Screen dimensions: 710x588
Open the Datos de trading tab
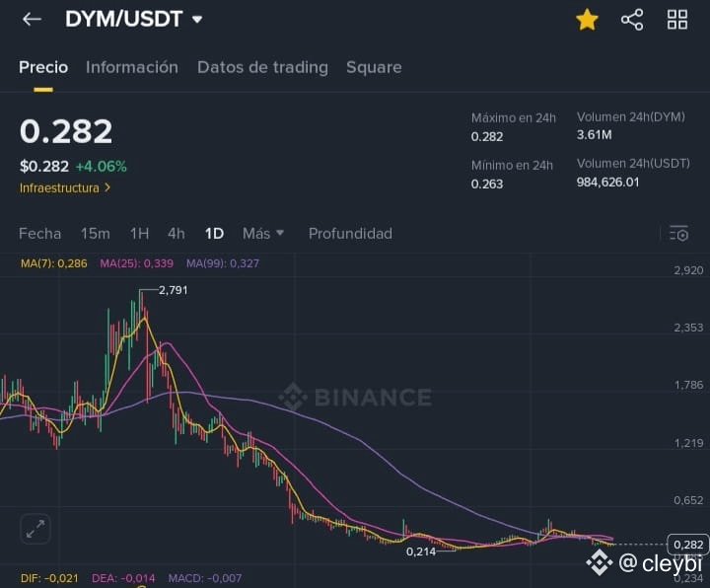[262, 67]
